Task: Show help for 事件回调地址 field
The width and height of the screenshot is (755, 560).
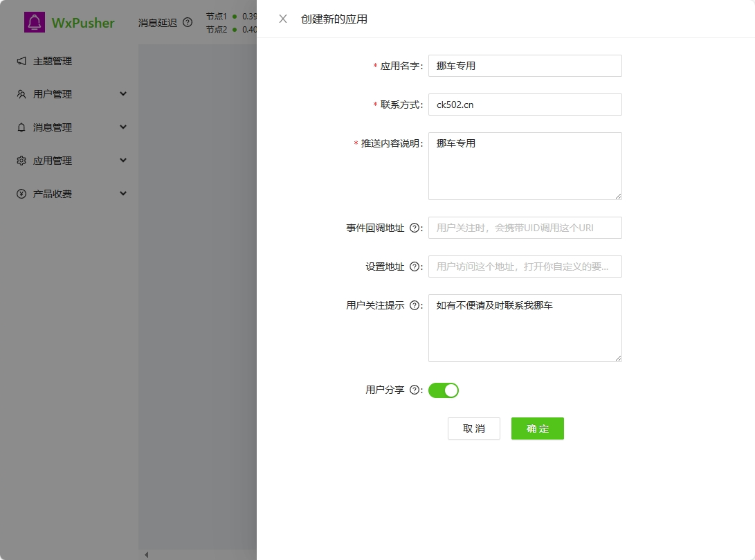Action: pos(414,228)
